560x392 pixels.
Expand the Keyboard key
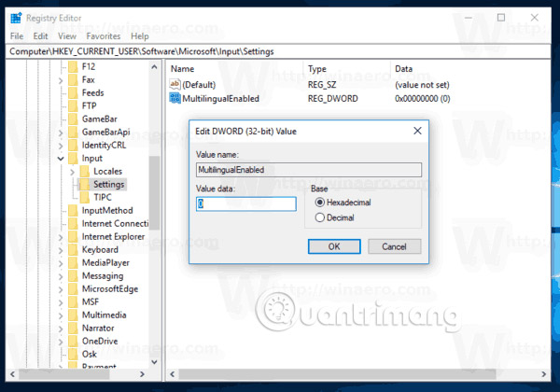pos(61,251)
